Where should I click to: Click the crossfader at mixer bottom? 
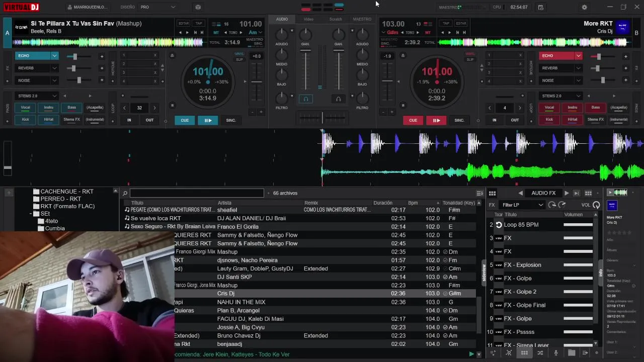pyautogui.click(x=322, y=118)
